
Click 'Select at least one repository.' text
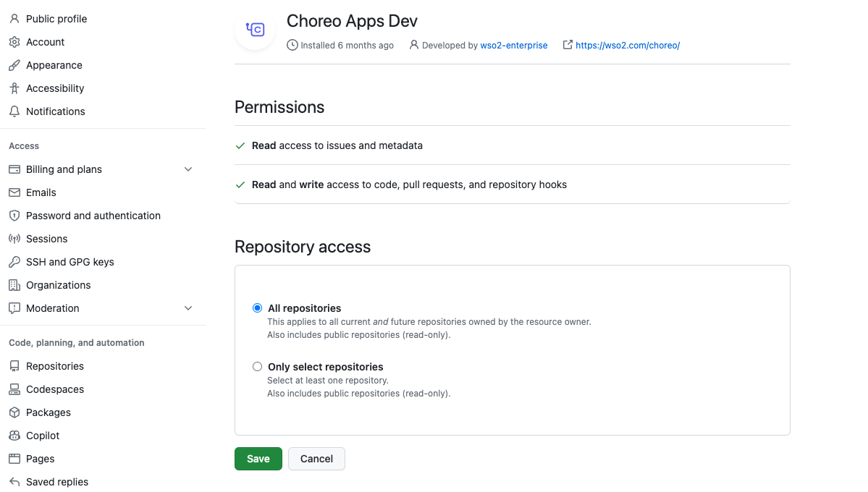point(328,380)
